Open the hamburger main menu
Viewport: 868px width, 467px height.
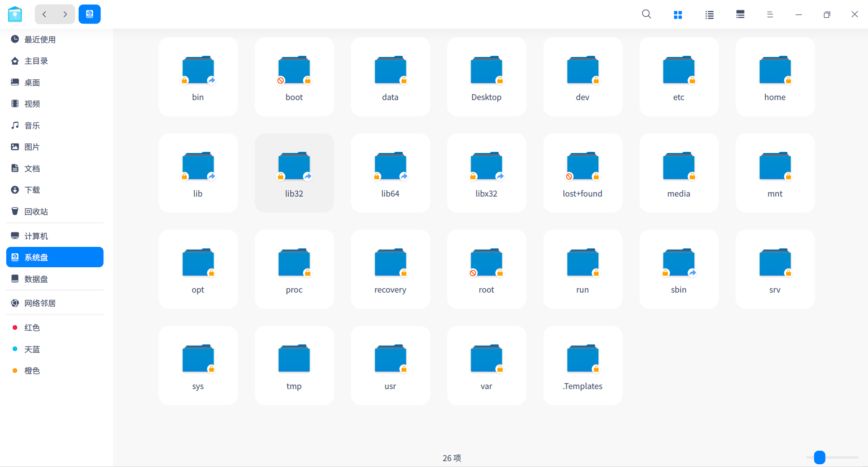point(770,14)
